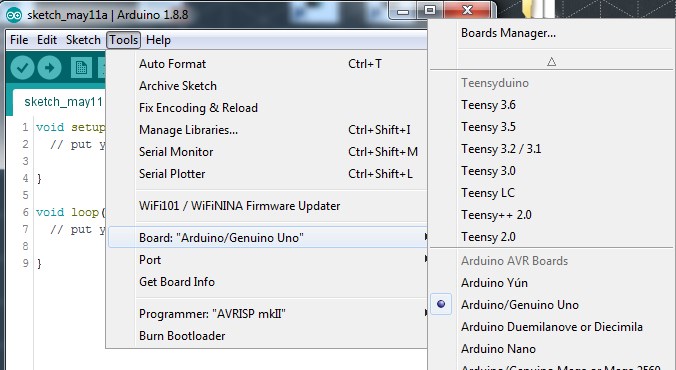Viewport: 676px width, 370px height.
Task: Click the Verify checkmark toolbar icon
Action: [22, 67]
